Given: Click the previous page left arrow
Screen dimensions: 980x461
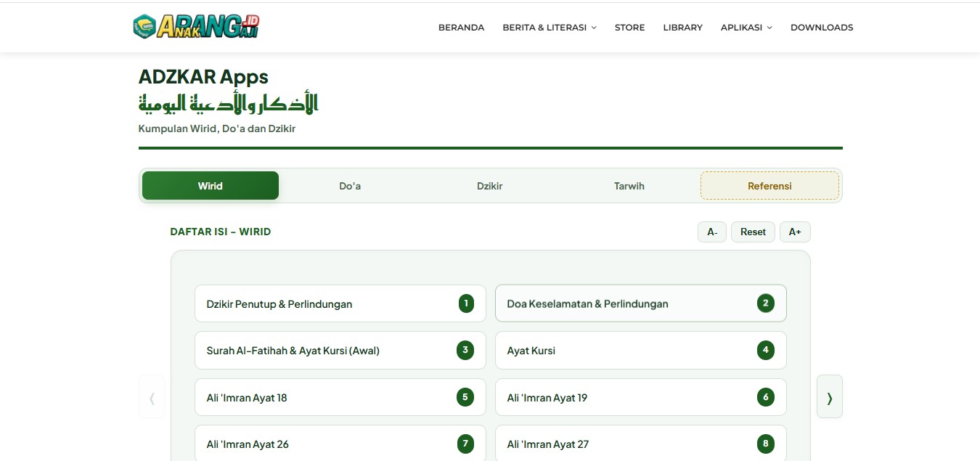Looking at the screenshot, I should tap(152, 396).
